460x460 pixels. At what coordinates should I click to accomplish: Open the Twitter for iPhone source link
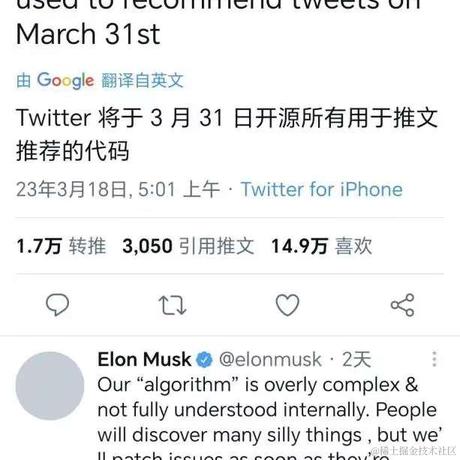[322, 189]
